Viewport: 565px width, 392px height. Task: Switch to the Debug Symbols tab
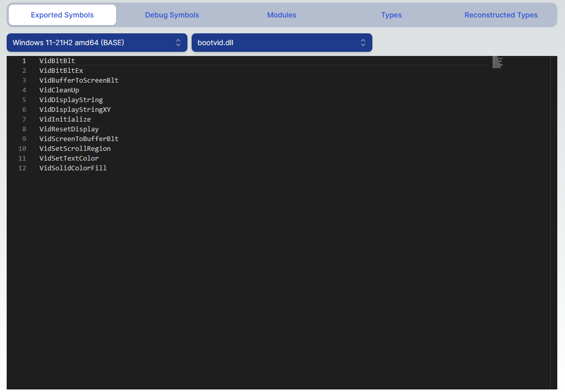point(172,15)
